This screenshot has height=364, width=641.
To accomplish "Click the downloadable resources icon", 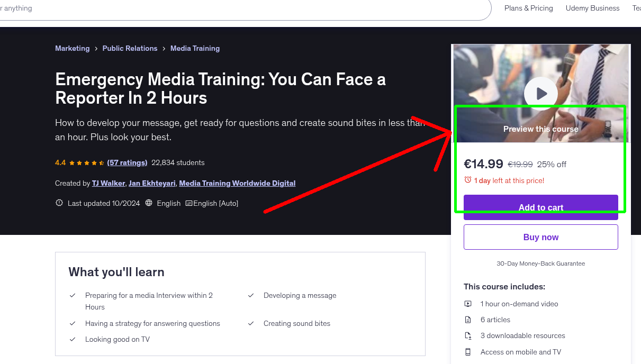I will click(467, 335).
